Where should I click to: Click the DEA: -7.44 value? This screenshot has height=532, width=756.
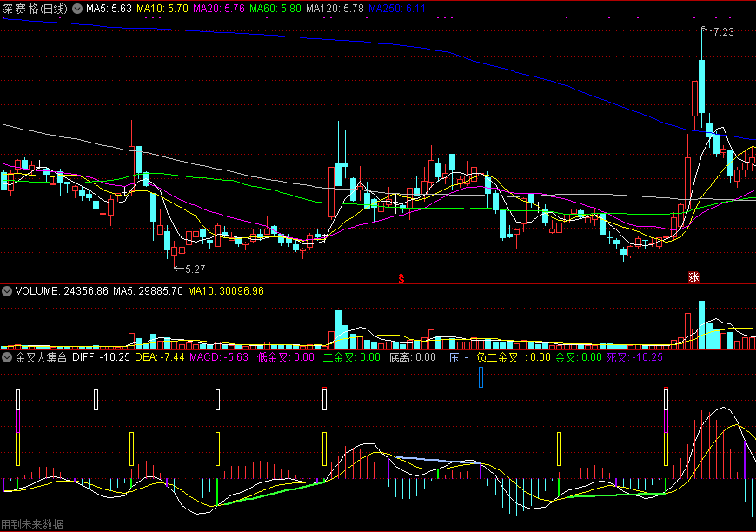coord(160,357)
